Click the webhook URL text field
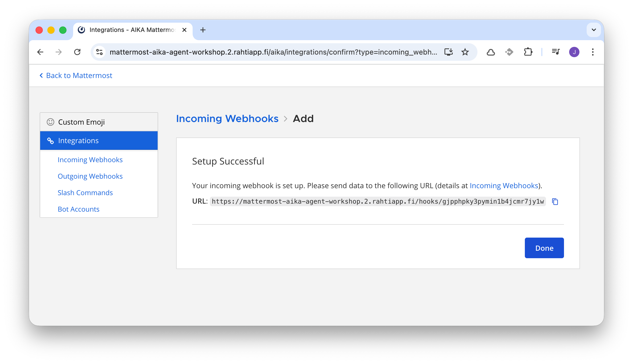 (378, 202)
